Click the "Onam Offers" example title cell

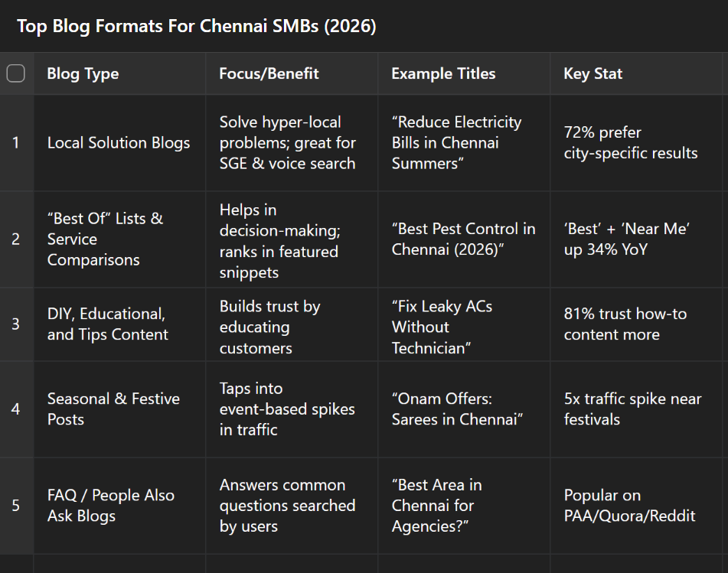pos(465,410)
